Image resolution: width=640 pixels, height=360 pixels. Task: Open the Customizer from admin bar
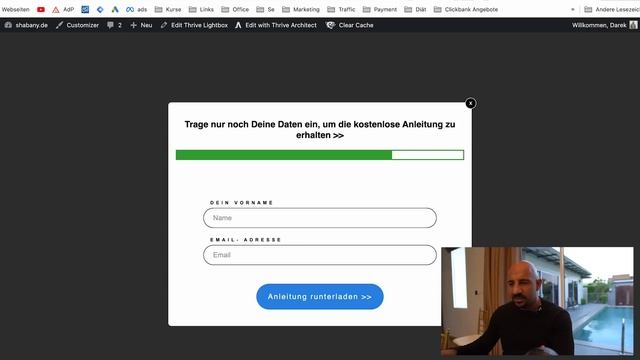coord(78,25)
